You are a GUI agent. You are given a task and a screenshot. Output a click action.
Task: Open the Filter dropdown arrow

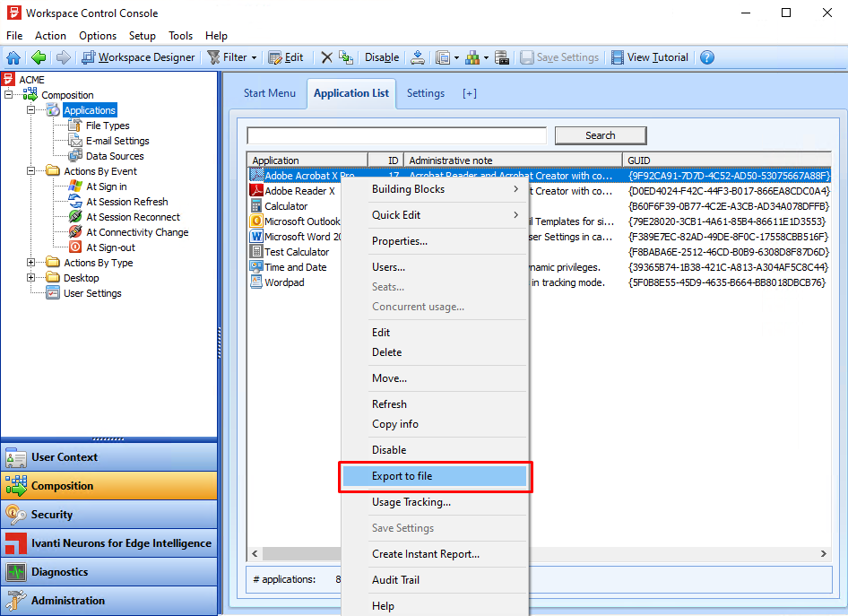pos(255,57)
